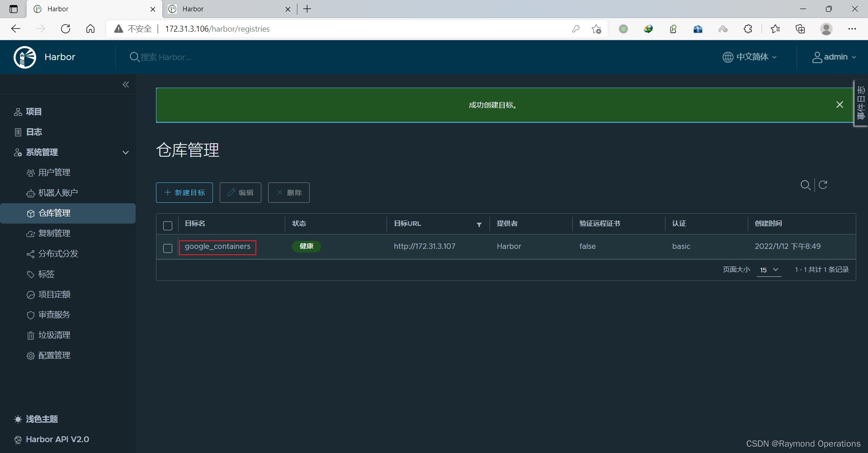
Task: Reload the page in browser
Action: click(66, 29)
